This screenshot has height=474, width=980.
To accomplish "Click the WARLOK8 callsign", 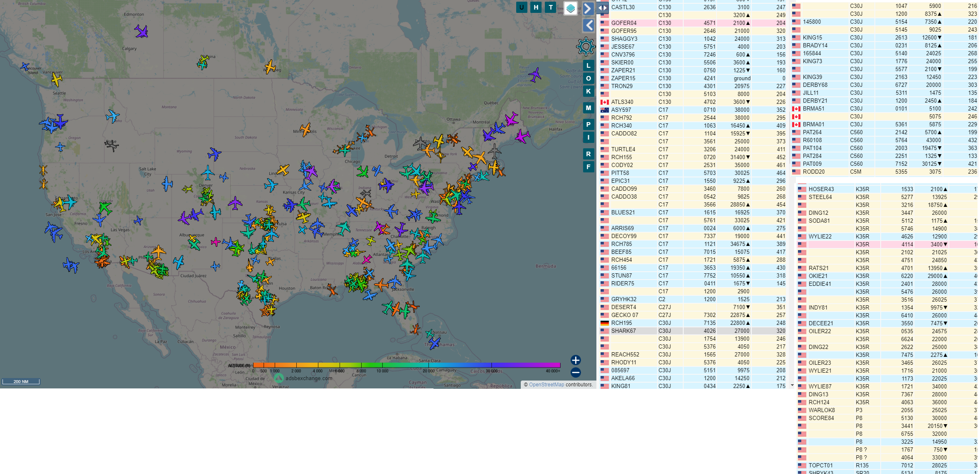I will pyautogui.click(x=822, y=410).
